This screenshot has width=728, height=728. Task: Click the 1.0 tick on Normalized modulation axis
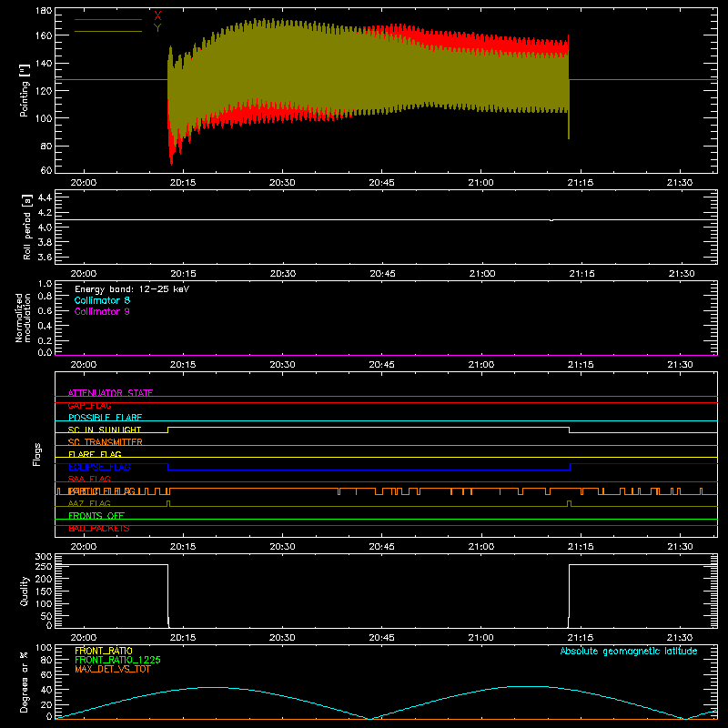[x=45, y=284]
